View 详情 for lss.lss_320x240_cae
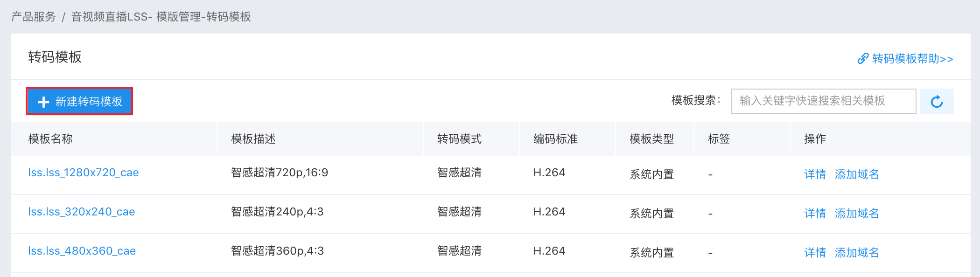This screenshot has width=980, height=277. click(x=815, y=214)
